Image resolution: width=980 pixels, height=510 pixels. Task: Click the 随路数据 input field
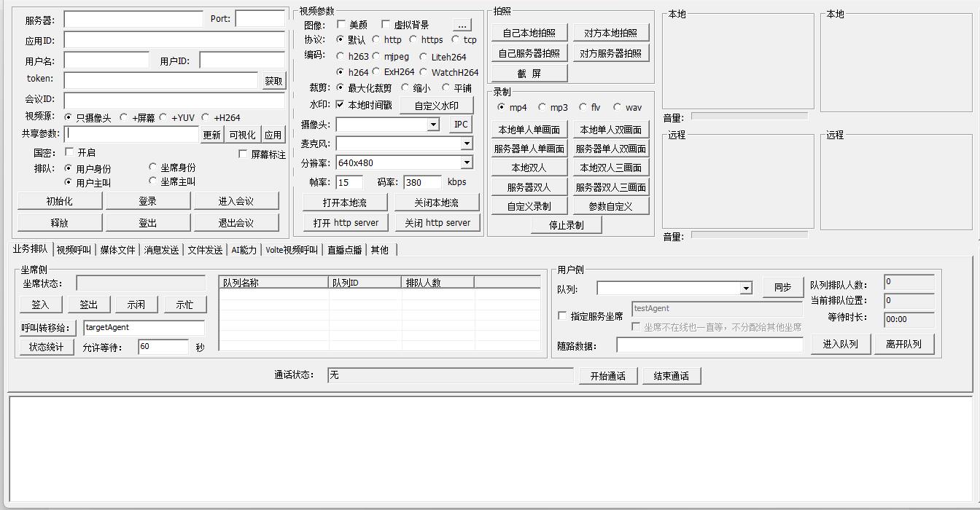[709, 345]
